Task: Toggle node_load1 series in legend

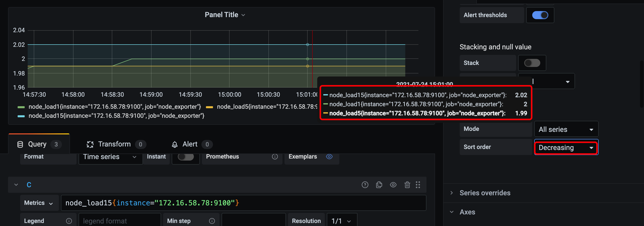Action: click(115, 107)
